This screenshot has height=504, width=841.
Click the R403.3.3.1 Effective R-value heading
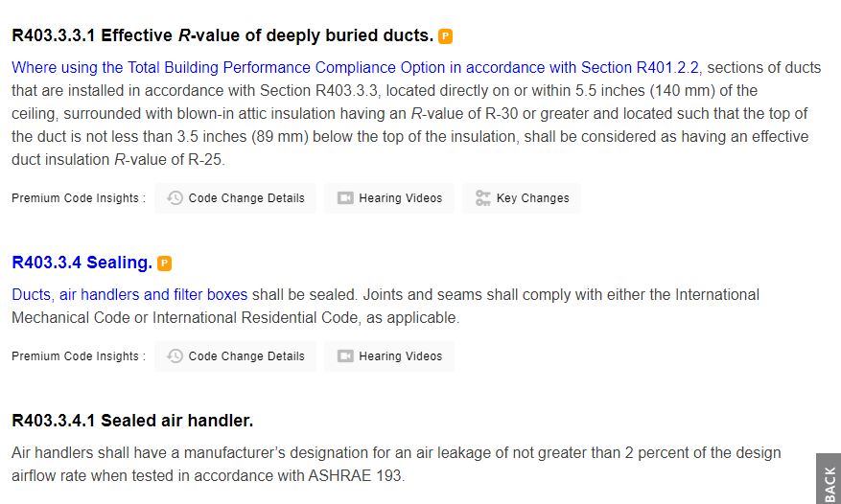coord(222,35)
